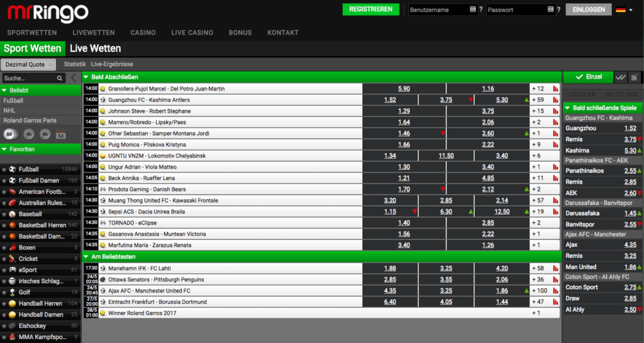The width and height of the screenshot is (644, 343).
Task: Select the 8h time filter icon
Action: [x=45, y=134]
